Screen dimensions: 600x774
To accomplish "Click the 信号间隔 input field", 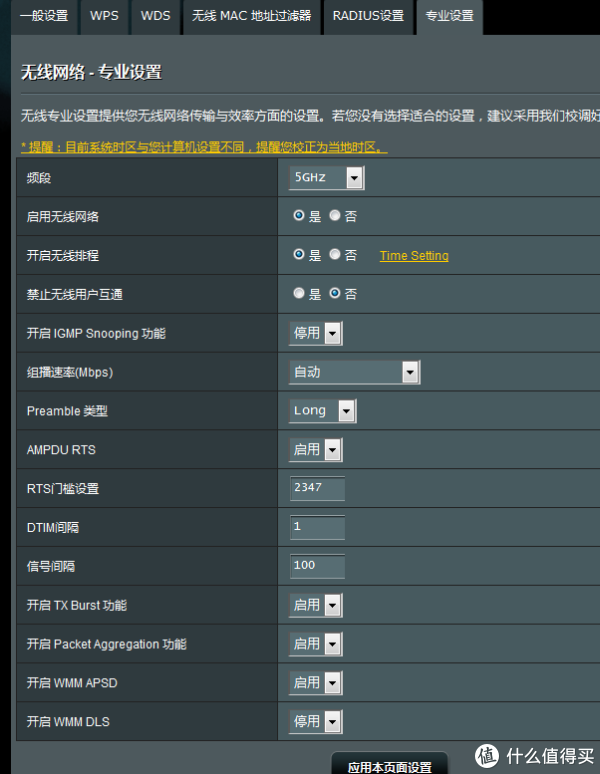I will 317,566.
